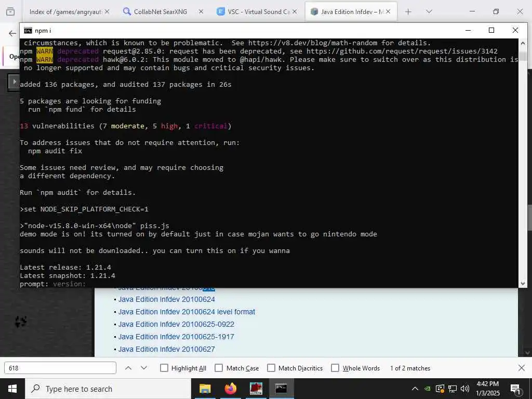
Task: Click the network tray icon
Action: [x=453, y=389]
